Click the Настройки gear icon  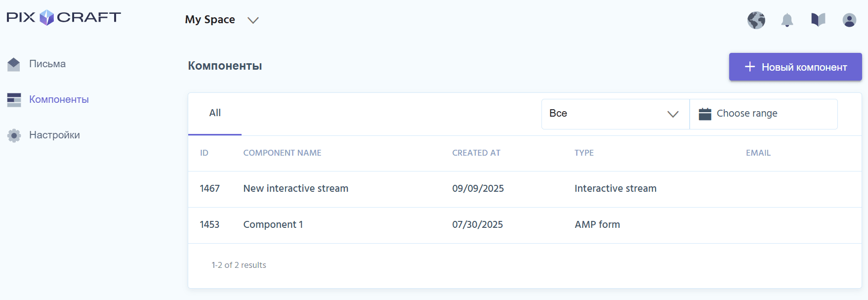[14, 135]
